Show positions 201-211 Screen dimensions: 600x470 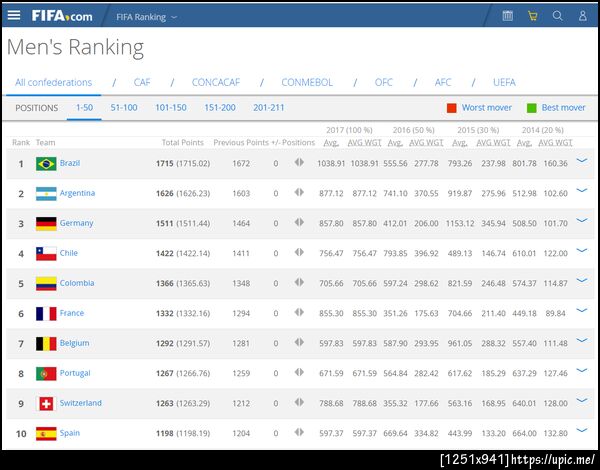coord(269,108)
